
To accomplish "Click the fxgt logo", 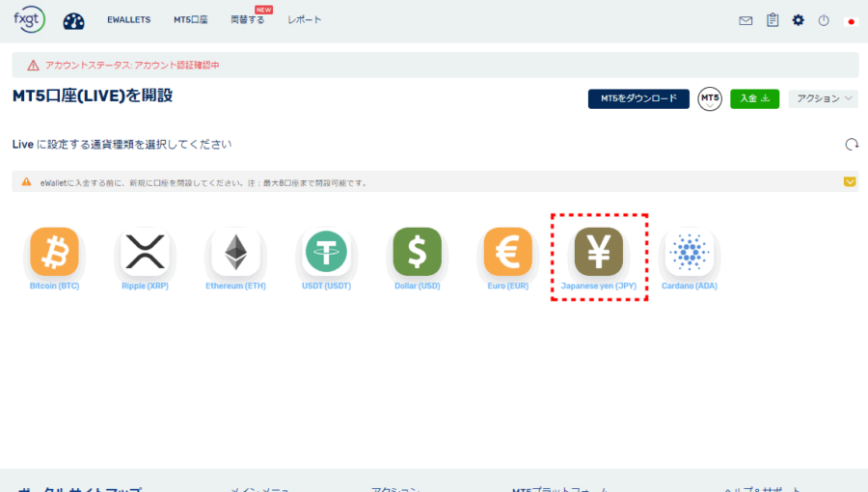I will coord(29,19).
